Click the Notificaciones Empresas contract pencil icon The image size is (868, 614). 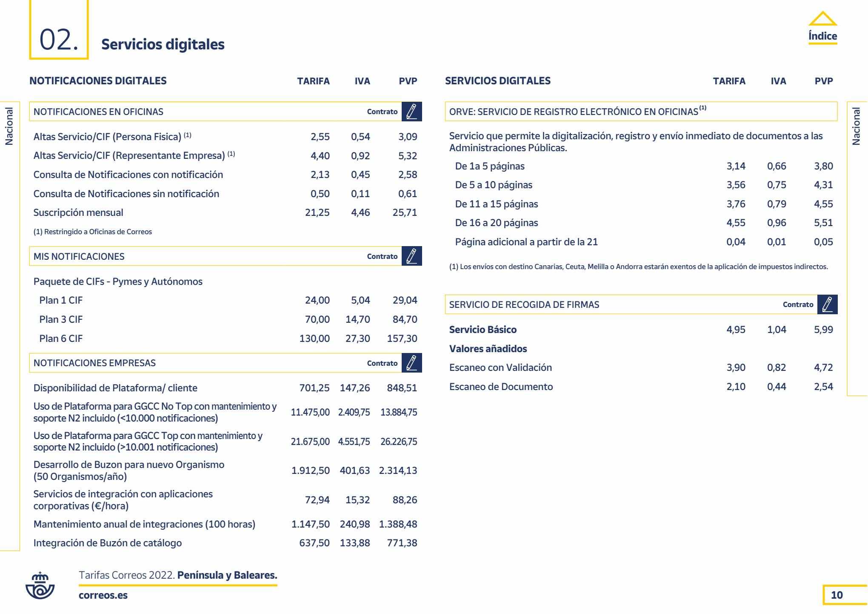[x=411, y=363]
